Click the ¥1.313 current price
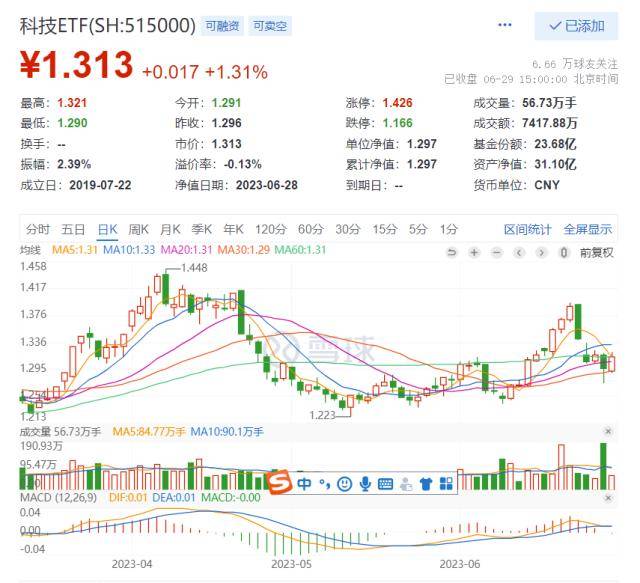The image size is (640, 583). pos(77,65)
